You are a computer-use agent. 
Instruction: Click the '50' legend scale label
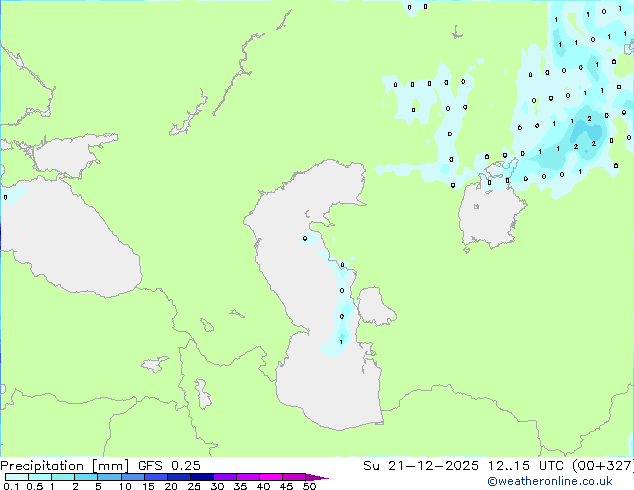pos(309,486)
